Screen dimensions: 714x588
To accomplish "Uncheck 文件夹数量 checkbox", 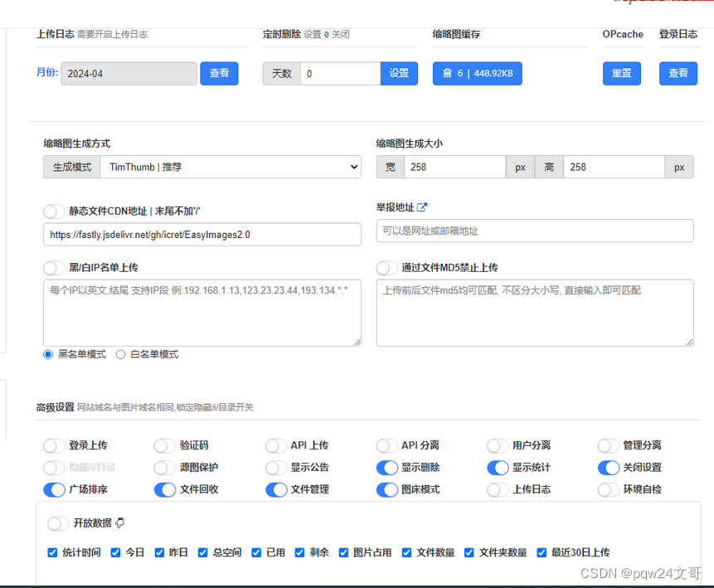I will 469,552.
